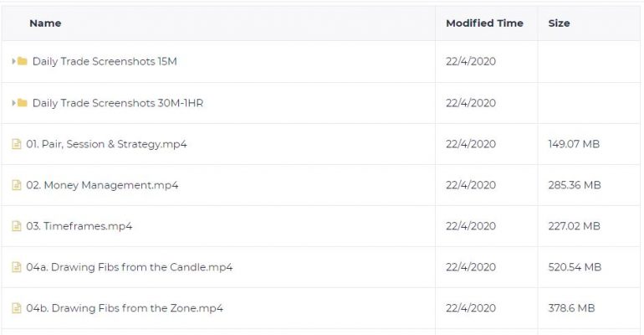Viewport: 644px width, 335px height.
Task: Click file icon beside 04b. Drawing Fibs from the Zone
Action: (17, 308)
